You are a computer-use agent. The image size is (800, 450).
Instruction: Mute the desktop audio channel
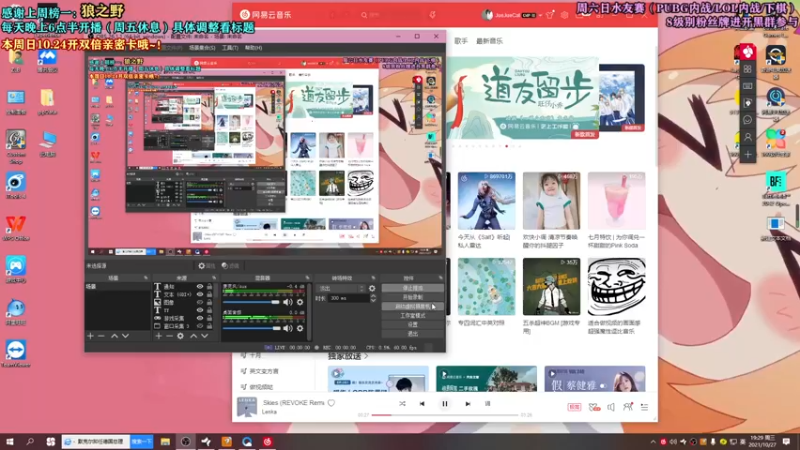point(288,328)
